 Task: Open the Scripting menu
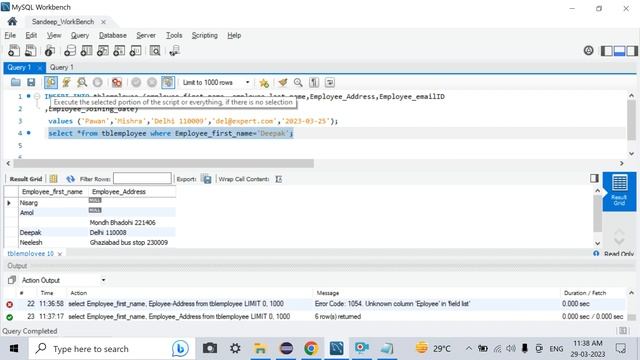[204, 36]
